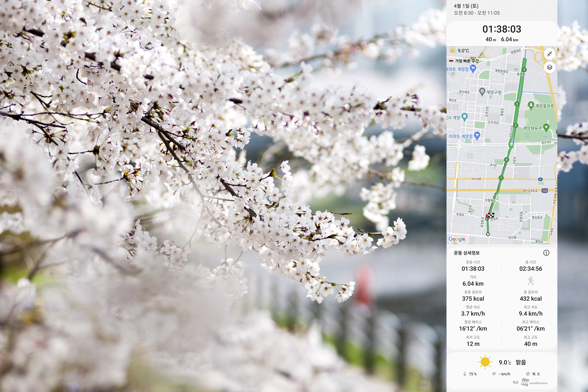
Task: Open the Google logo link on map
Action: [x=457, y=239]
